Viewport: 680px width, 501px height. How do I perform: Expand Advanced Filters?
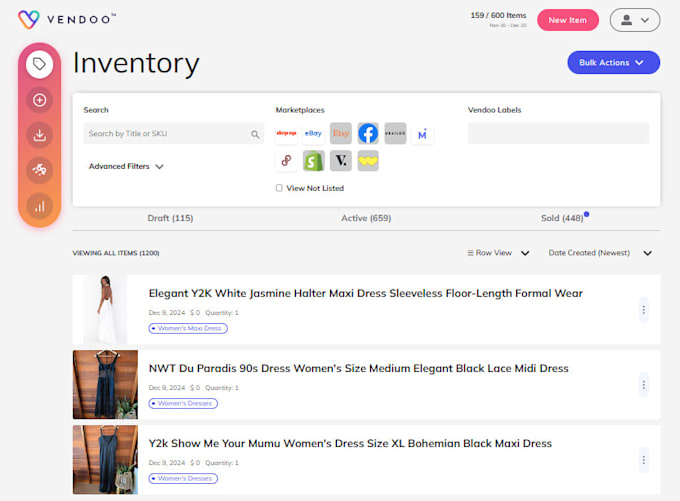coord(126,166)
